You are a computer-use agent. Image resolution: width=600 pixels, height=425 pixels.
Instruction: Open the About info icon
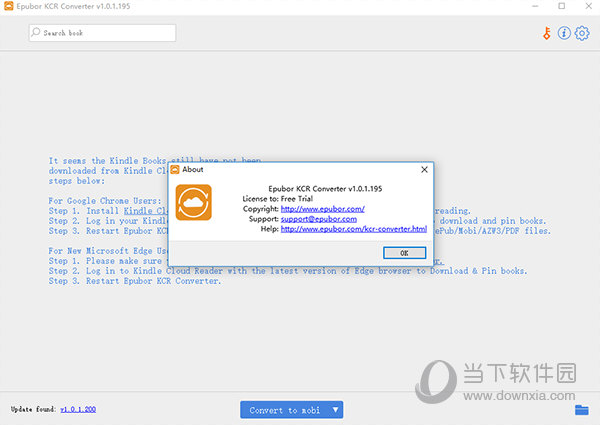[564, 33]
